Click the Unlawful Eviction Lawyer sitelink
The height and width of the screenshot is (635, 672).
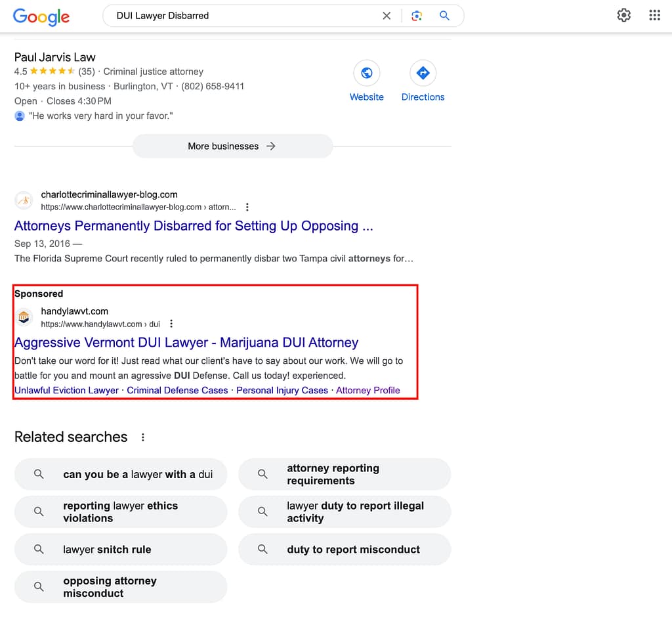tap(66, 390)
